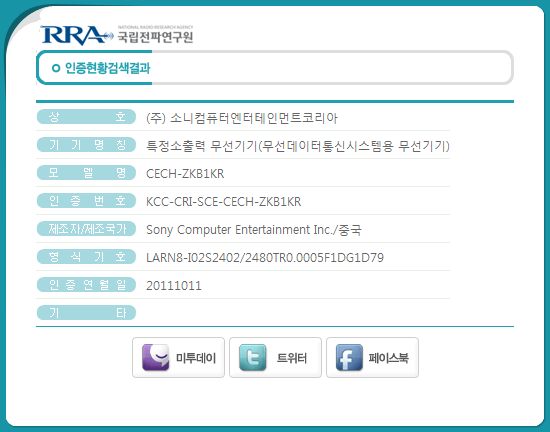Select the 특정소출력 무선기기 device name text
This screenshot has width=550, height=432.
pyautogui.click(x=298, y=146)
